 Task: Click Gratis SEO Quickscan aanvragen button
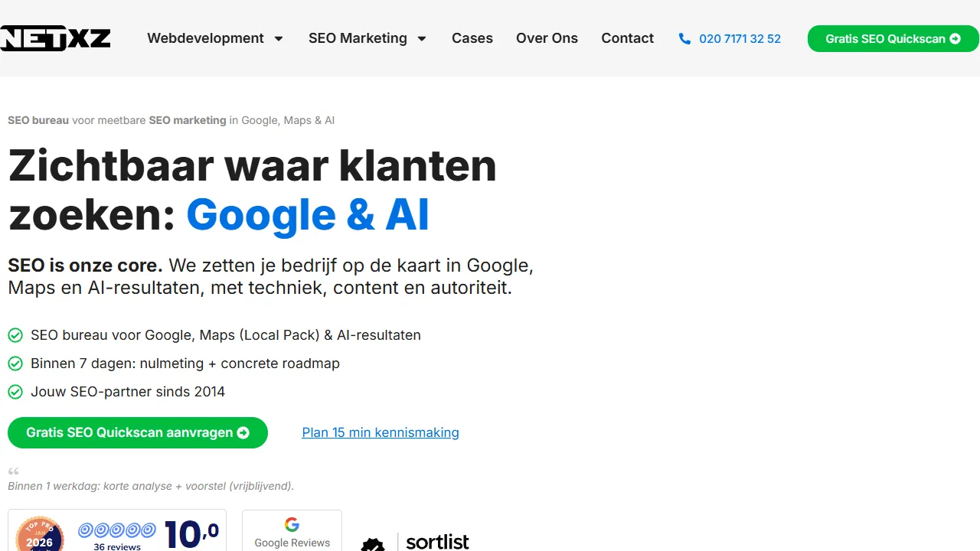pyautogui.click(x=138, y=432)
